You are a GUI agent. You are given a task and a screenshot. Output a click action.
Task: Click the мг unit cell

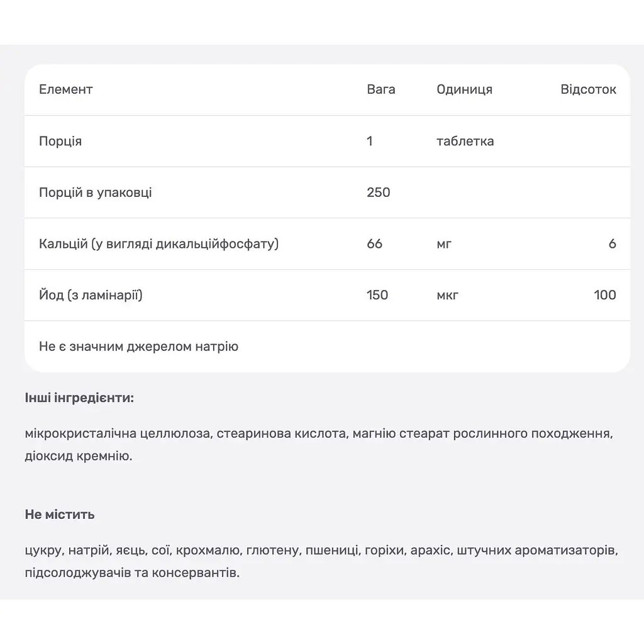click(x=444, y=245)
